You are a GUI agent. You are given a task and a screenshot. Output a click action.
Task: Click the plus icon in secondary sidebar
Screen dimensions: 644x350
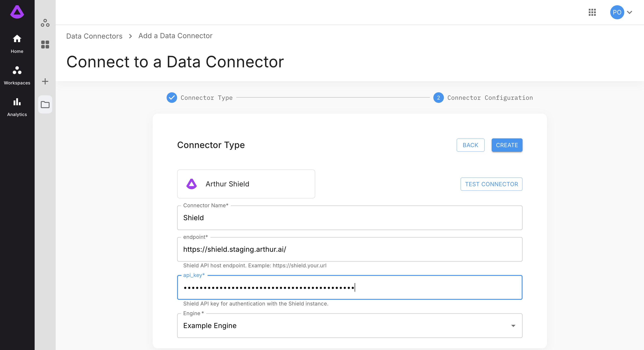pyautogui.click(x=45, y=81)
